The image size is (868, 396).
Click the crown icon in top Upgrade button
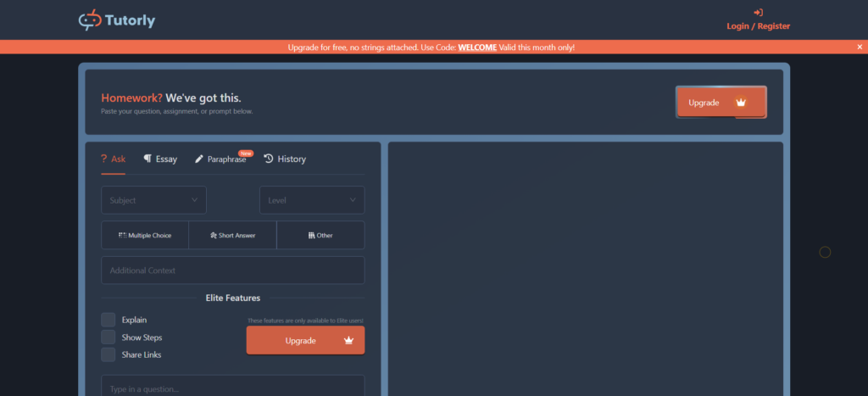[x=741, y=103]
